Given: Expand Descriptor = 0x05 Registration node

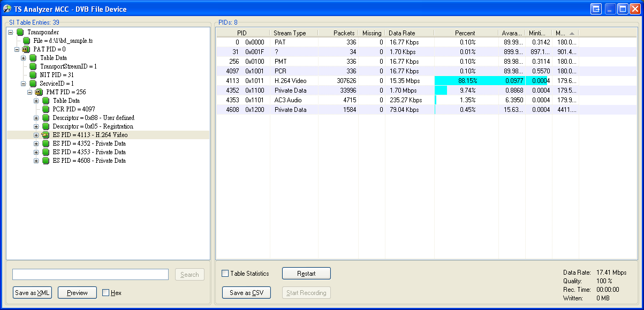Looking at the screenshot, I should pos(36,126).
